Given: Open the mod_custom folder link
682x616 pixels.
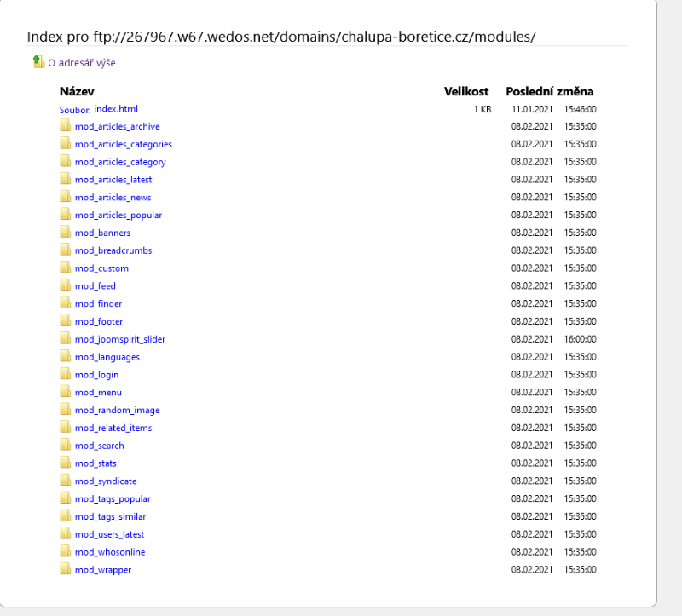Looking at the screenshot, I should 101,268.
